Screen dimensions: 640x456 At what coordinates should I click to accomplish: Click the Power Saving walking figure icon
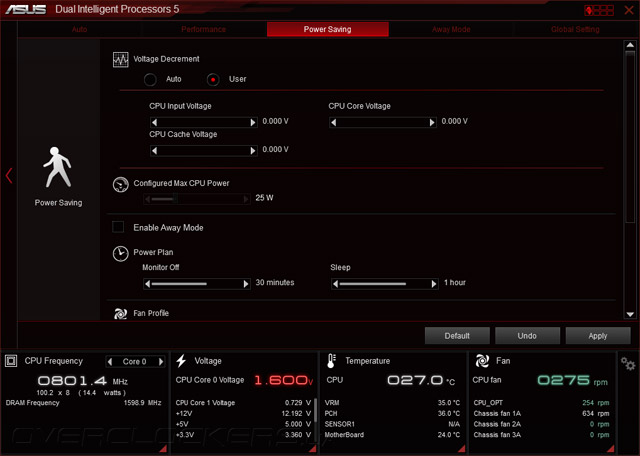(58, 167)
